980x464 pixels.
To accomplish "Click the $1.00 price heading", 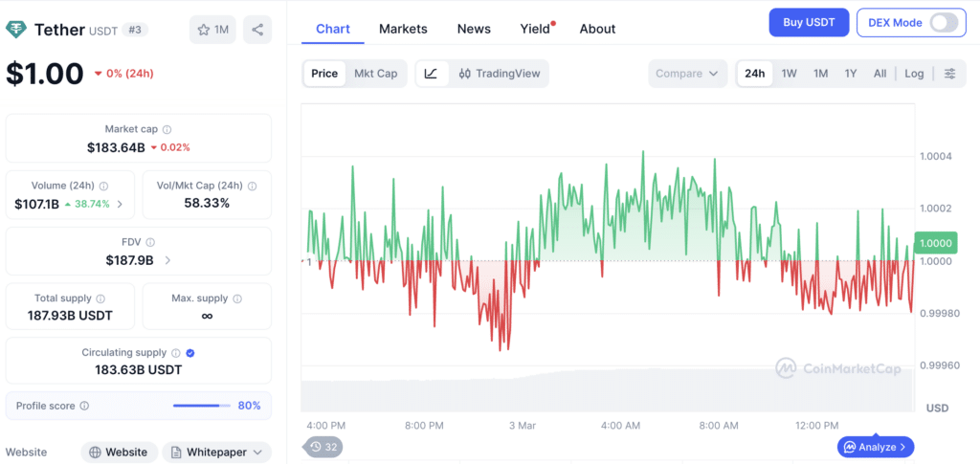I will (x=44, y=74).
